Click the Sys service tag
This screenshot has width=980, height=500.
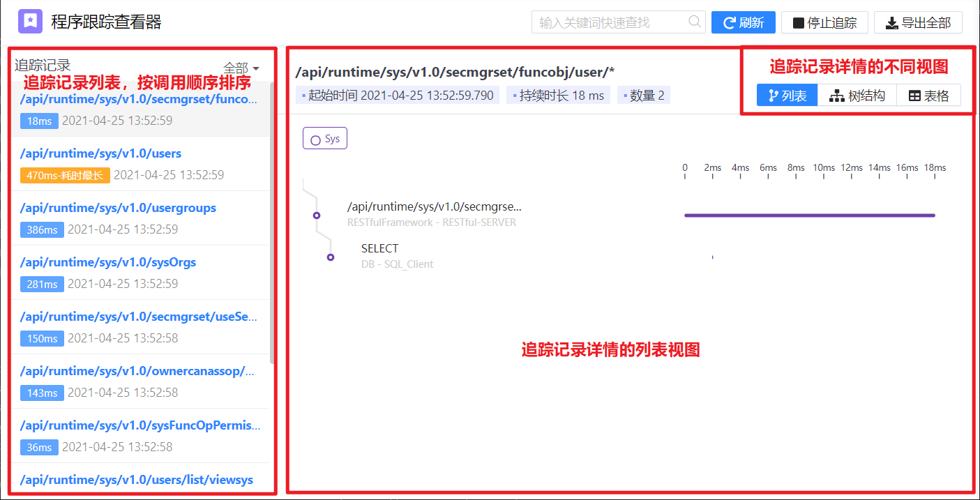325,139
